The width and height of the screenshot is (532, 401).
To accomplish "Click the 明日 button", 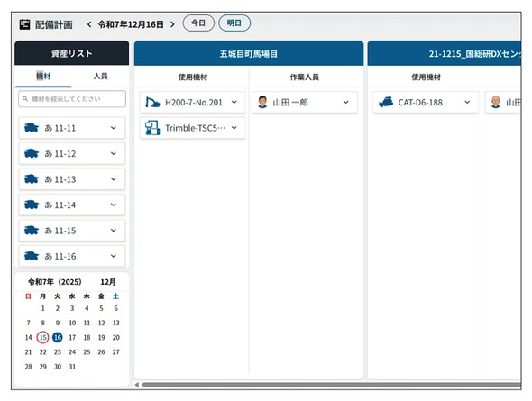I will click(x=234, y=23).
